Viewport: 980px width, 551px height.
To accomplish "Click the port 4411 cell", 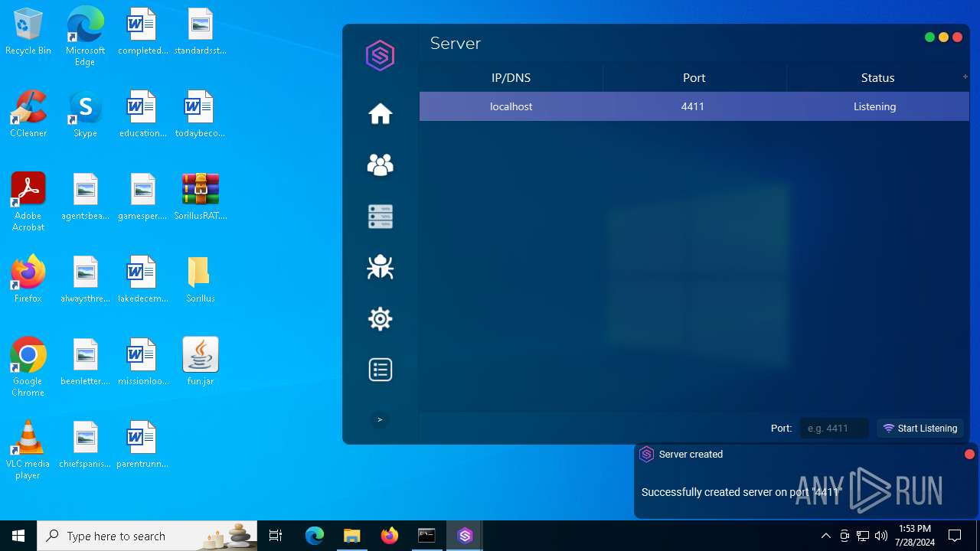I will click(x=693, y=106).
